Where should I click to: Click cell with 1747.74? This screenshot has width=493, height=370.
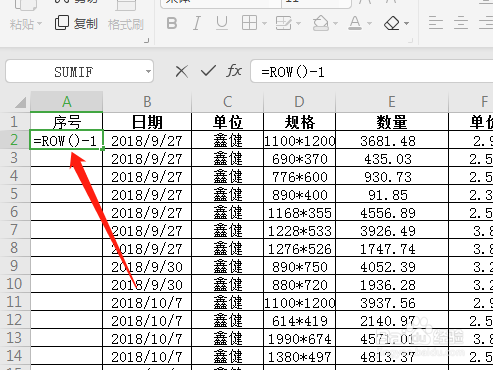(392, 248)
